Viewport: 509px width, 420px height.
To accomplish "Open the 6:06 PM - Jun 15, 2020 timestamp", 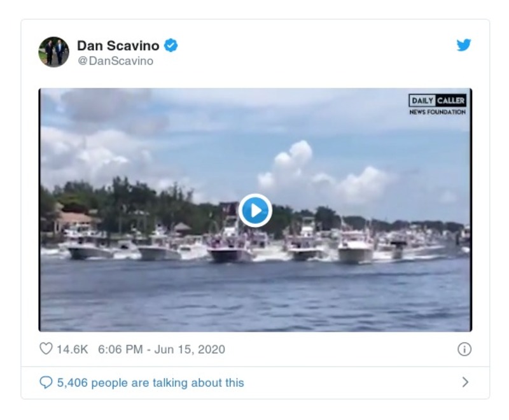I will (161, 349).
